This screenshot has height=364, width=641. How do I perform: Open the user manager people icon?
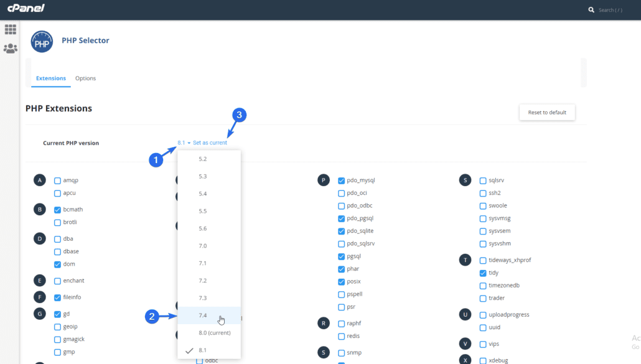[11, 49]
